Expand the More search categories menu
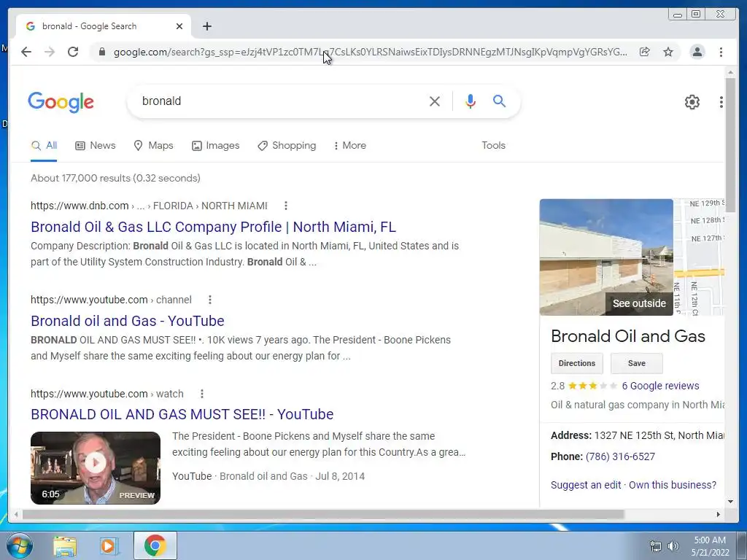Image resolution: width=747 pixels, height=560 pixels. click(350, 146)
